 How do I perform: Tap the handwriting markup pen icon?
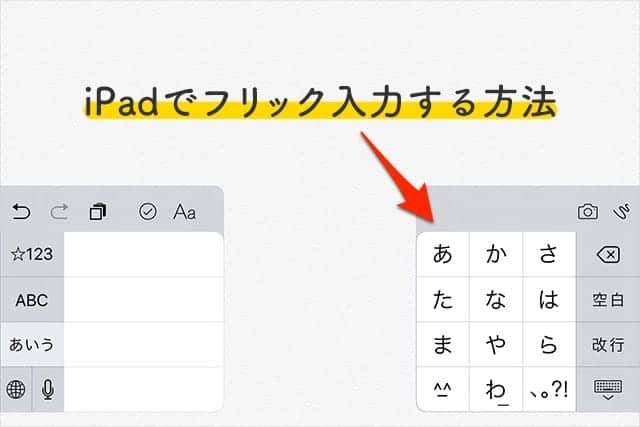tap(622, 211)
